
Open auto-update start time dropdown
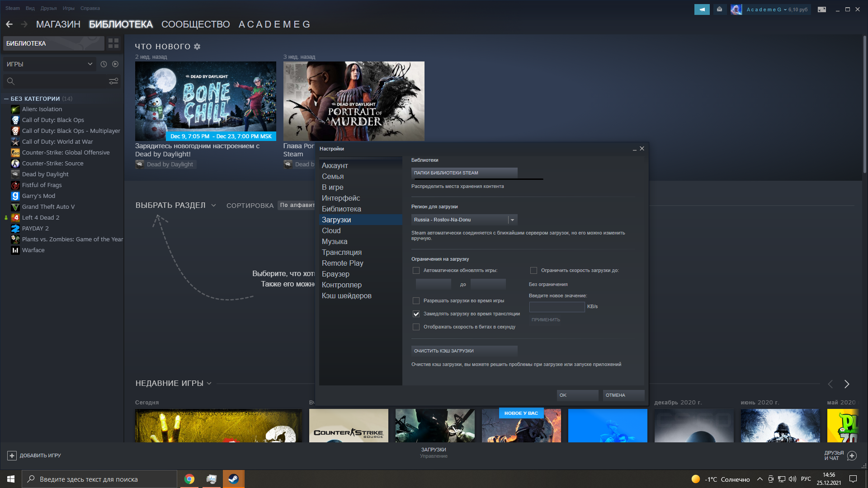(x=434, y=284)
